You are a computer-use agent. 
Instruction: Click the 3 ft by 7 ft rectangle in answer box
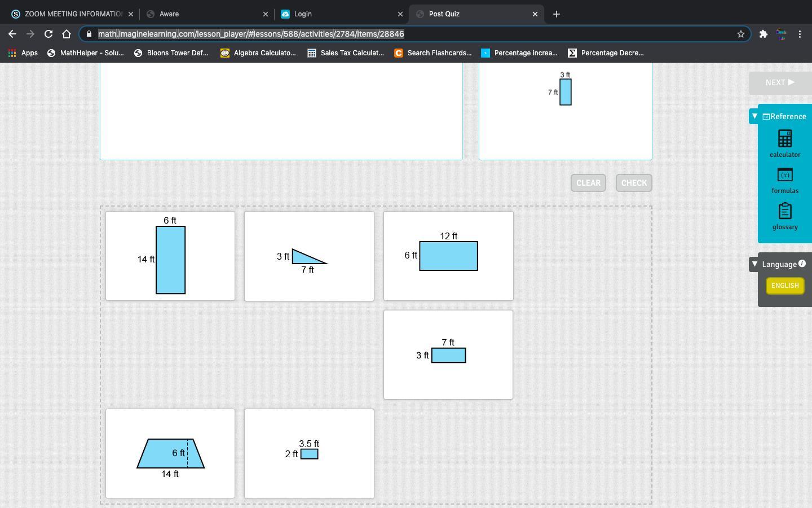[x=565, y=91]
